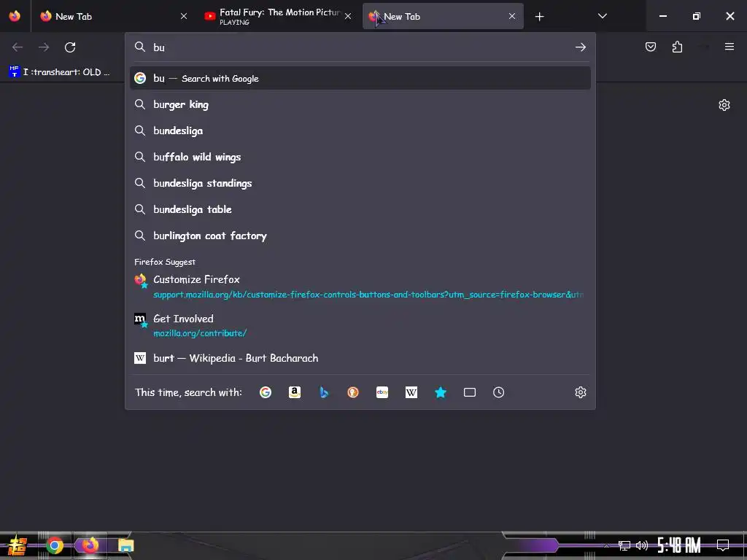
Task: List all tabs dropdown arrow
Action: 602,16
